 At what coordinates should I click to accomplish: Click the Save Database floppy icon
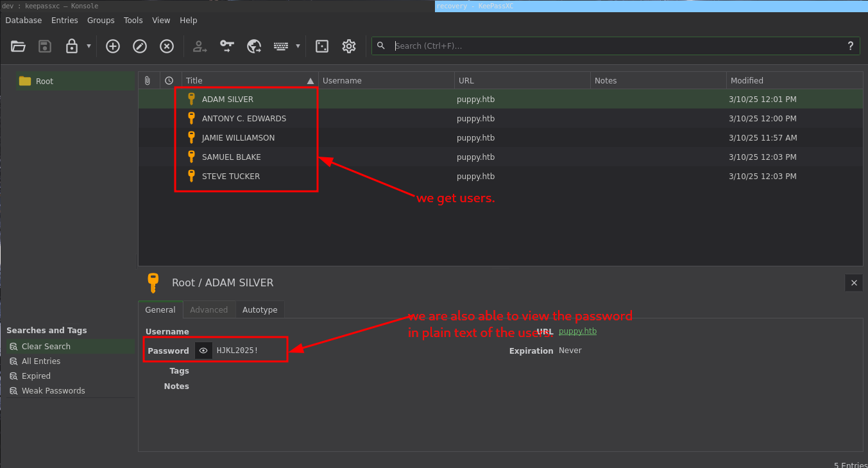click(45, 46)
